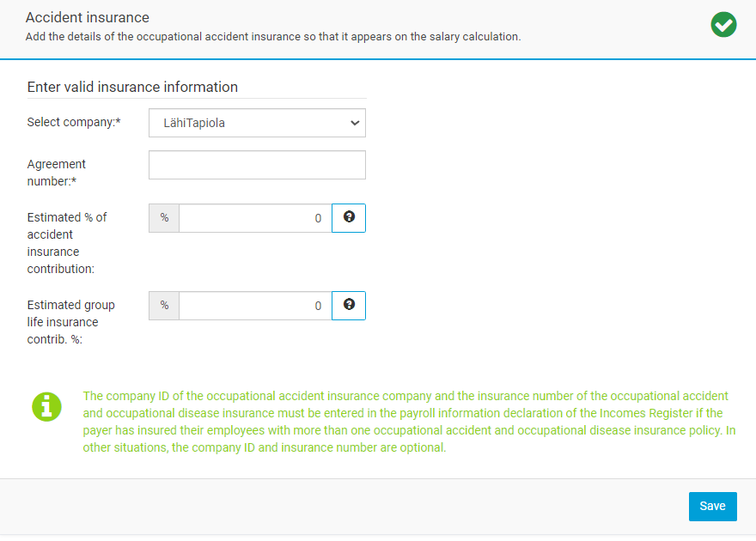
Task: Click percent symbol beside group life field
Action: 164,306
